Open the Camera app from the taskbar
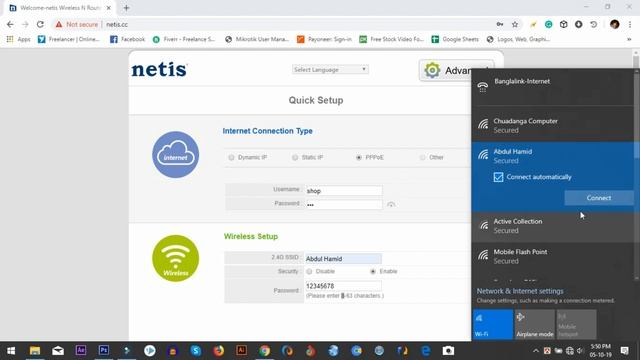The height and width of the screenshot is (360, 640). [448, 351]
